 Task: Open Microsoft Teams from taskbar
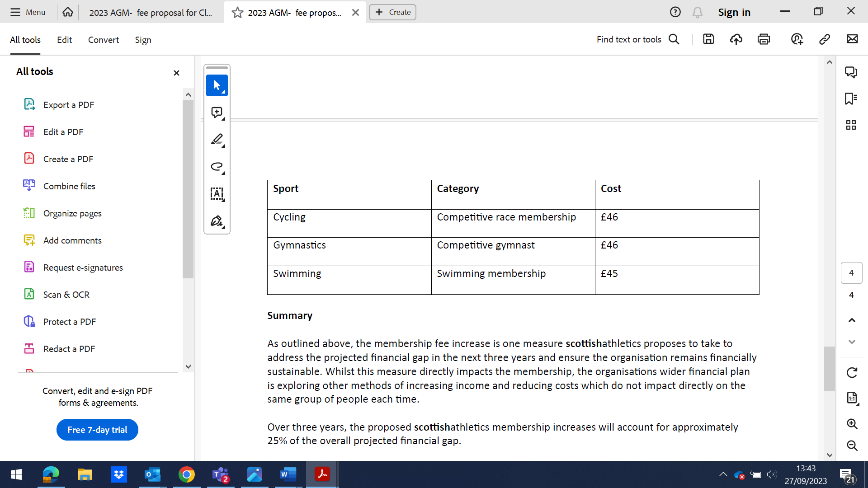(221, 474)
